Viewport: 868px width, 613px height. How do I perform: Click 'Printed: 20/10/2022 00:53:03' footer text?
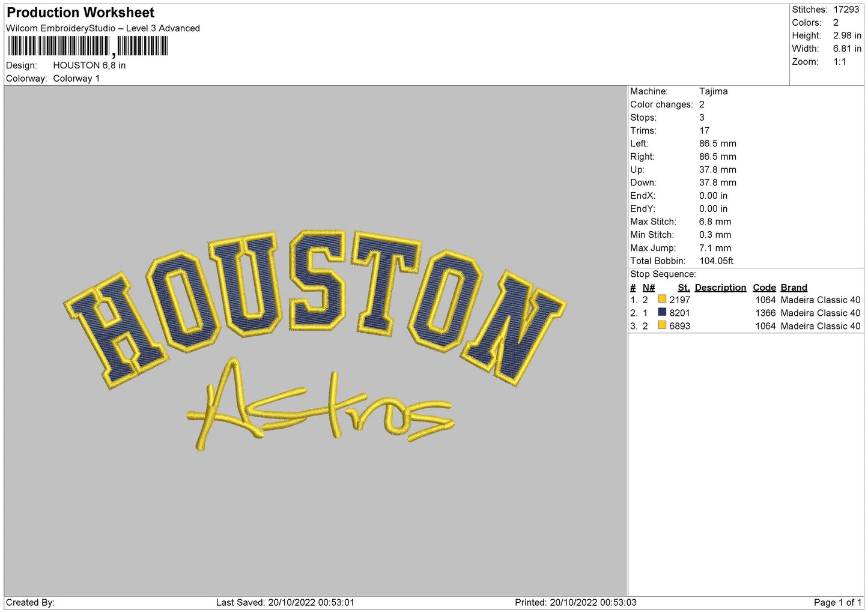[x=575, y=603]
